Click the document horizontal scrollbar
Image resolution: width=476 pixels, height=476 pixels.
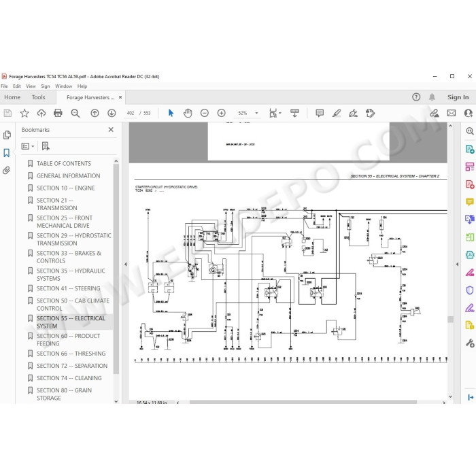point(303,403)
